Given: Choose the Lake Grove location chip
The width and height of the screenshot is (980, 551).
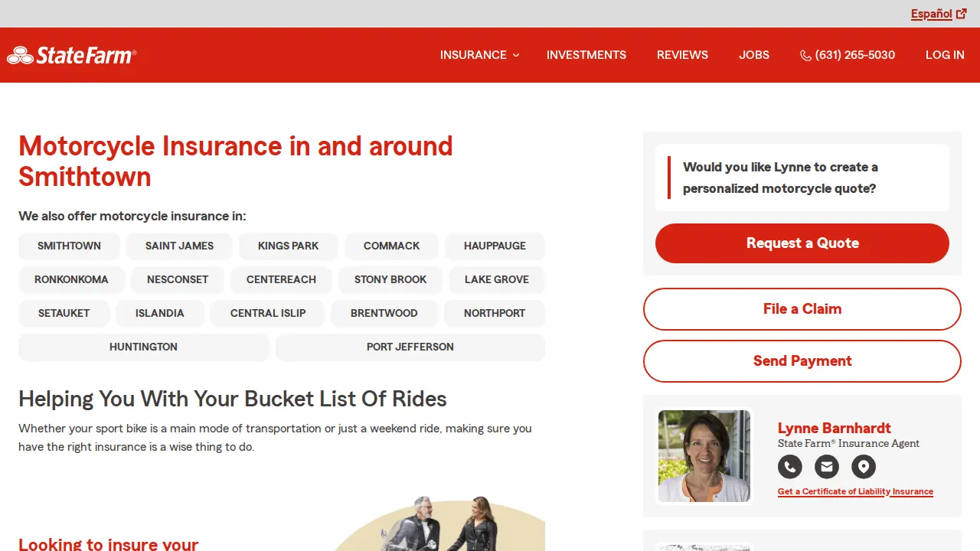Looking at the screenshot, I should [497, 279].
